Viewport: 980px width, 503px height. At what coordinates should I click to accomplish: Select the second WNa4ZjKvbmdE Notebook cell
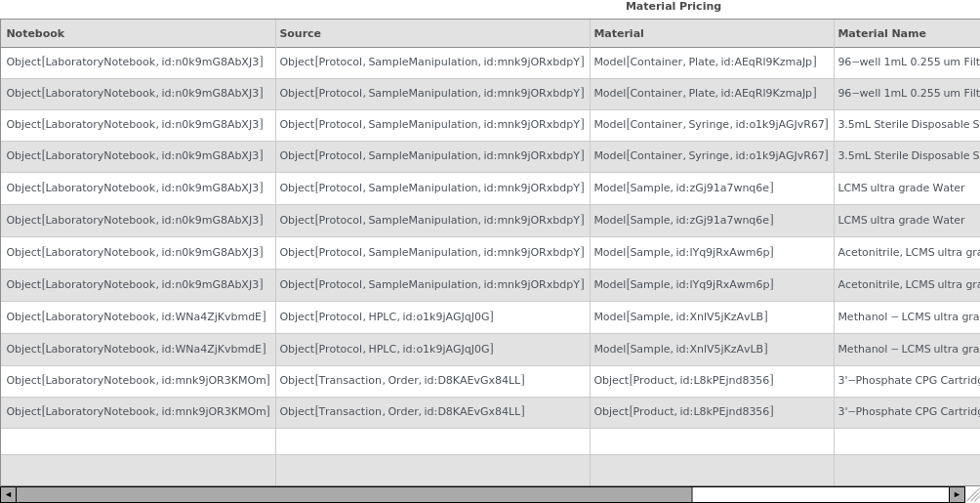coord(136,349)
